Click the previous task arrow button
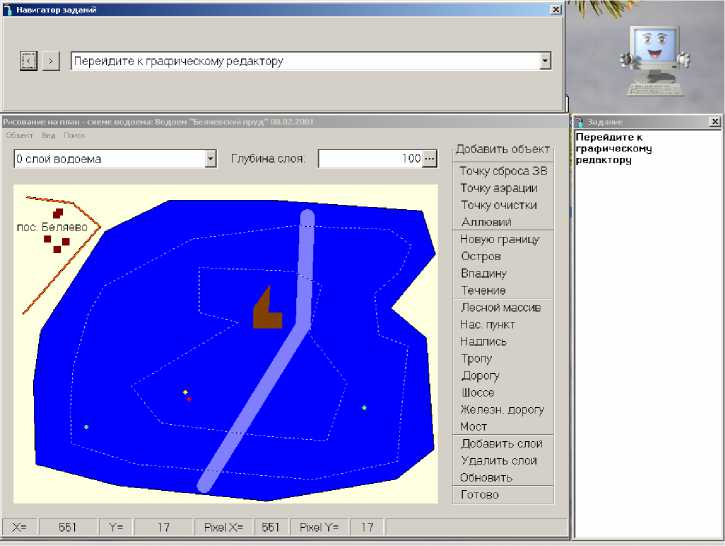This screenshot has height=546, width=725. [29, 61]
